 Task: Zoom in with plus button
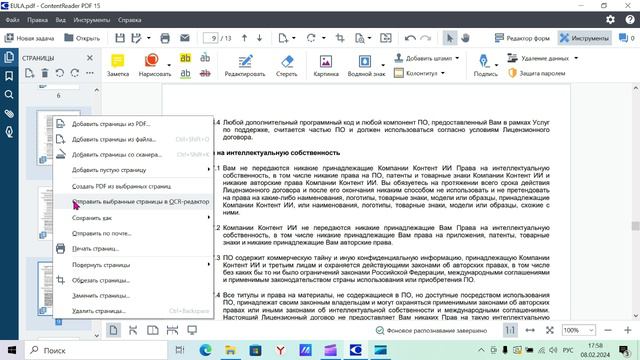[x=628, y=330]
